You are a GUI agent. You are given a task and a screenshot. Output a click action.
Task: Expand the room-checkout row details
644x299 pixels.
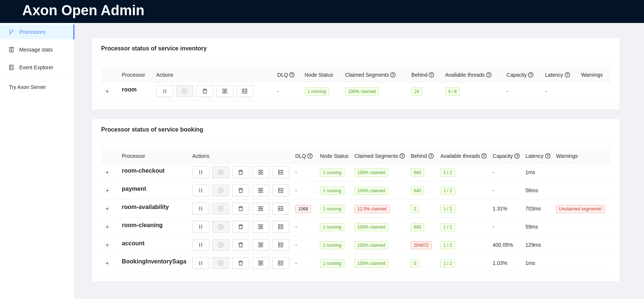point(107,172)
